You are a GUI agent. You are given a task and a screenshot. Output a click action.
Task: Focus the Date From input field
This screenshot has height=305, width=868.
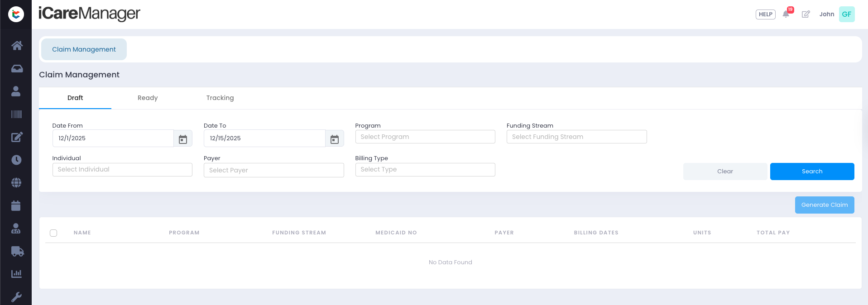click(113, 138)
